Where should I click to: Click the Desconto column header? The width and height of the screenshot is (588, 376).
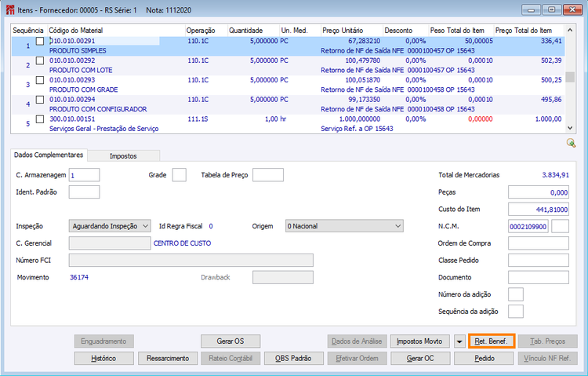(x=406, y=31)
